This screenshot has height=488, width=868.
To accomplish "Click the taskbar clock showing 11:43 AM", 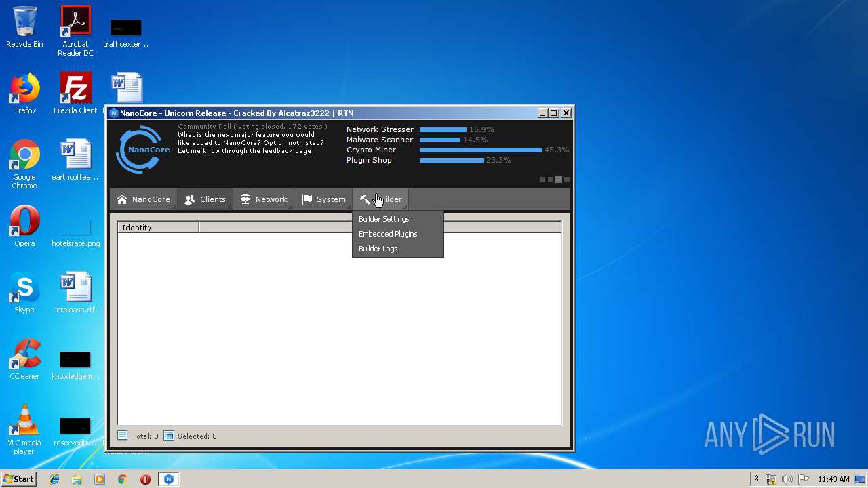I will 833,479.
